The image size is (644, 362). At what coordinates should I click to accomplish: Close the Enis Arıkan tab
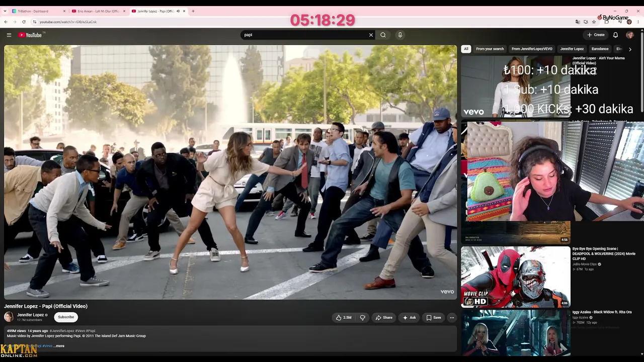point(124,11)
